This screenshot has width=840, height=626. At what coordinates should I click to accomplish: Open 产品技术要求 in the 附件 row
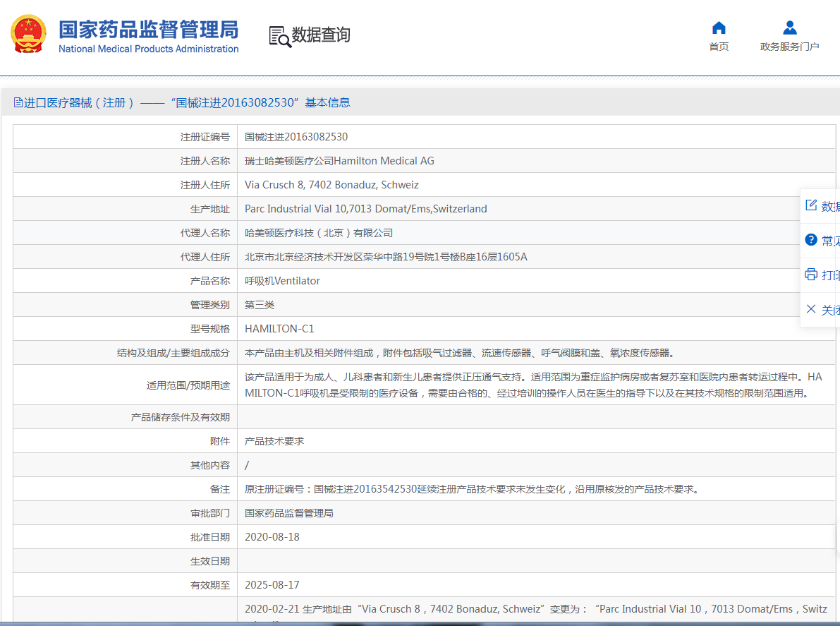[274, 441]
